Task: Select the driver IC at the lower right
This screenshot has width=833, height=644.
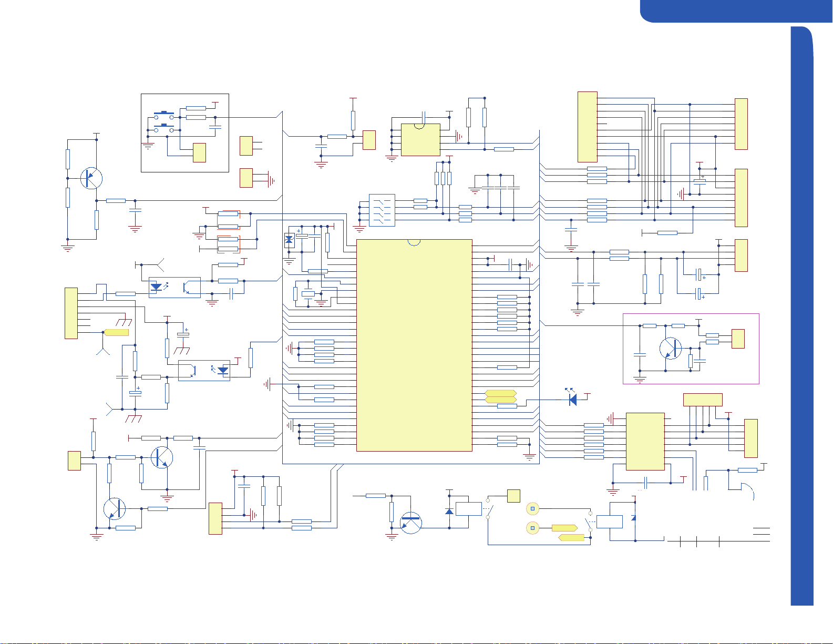Action: tap(645, 441)
